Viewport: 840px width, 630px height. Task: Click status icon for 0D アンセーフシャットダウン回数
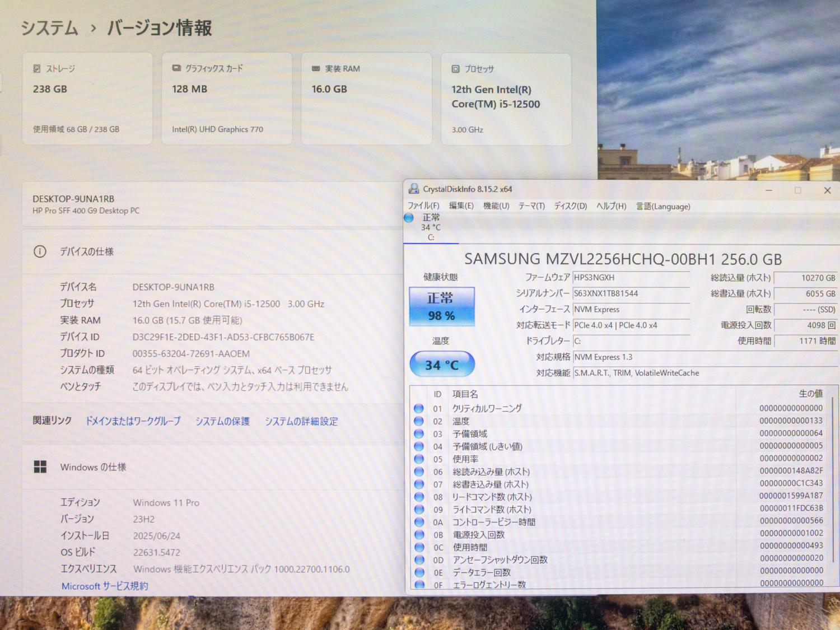pyautogui.click(x=419, y=559)
